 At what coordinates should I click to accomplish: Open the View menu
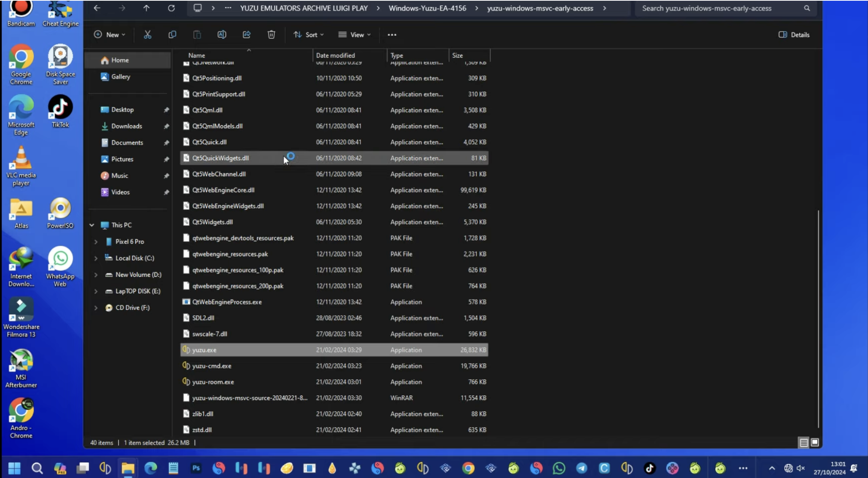(354, 35)
